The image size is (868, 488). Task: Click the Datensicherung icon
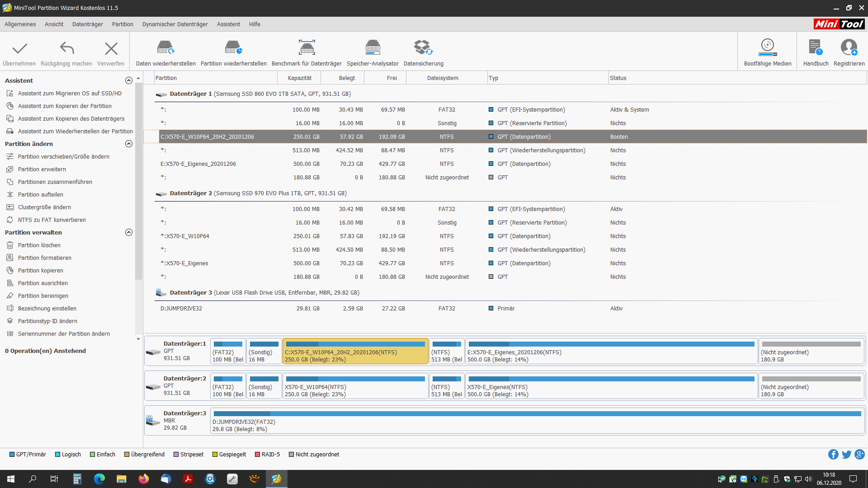tap(423, 47)
